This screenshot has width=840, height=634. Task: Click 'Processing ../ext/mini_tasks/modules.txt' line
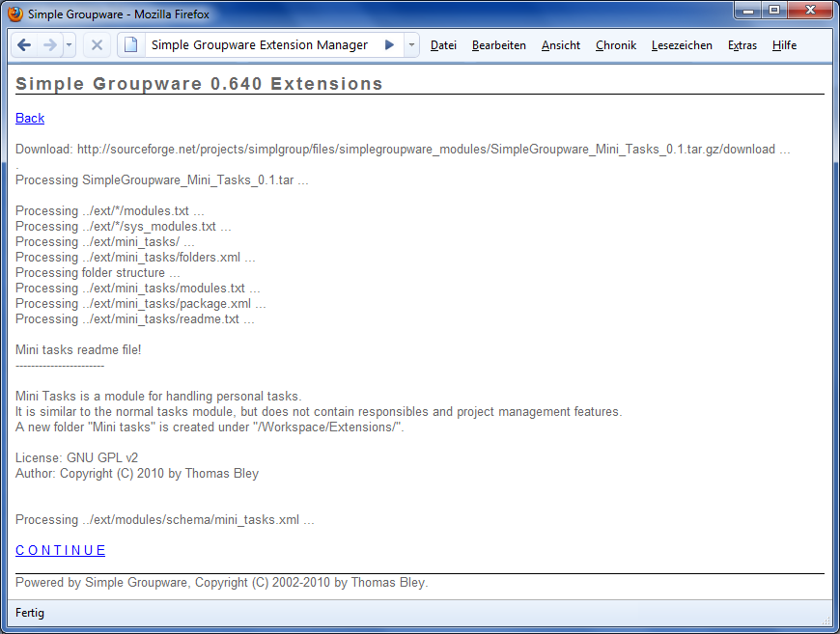(138, 289)
